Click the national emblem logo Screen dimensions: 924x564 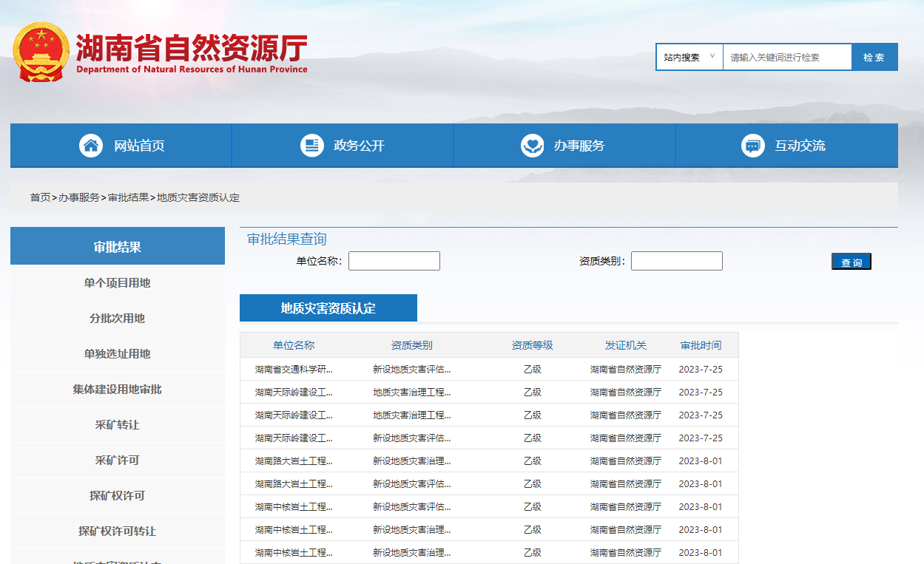point(41,52)
